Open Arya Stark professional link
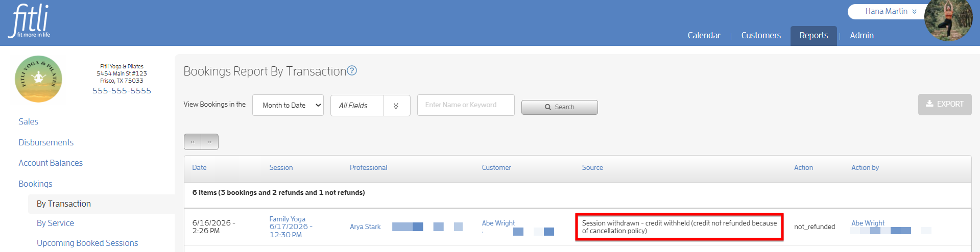This screenshot has width=980, height=252. [365, 226]
